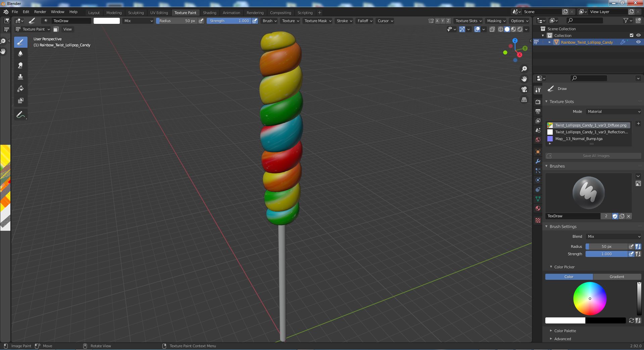Open the Object properties tab
Image resolution: width=644 pixels, height=350 pixels.
[538, 152]
